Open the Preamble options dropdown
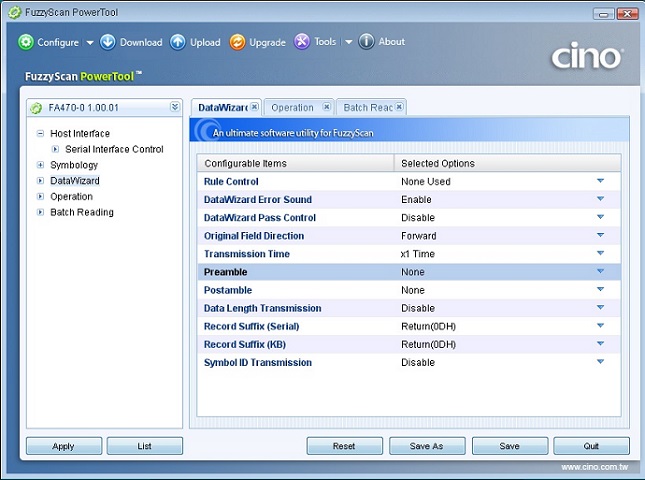The image size is (645, 480). pos(600,271)
